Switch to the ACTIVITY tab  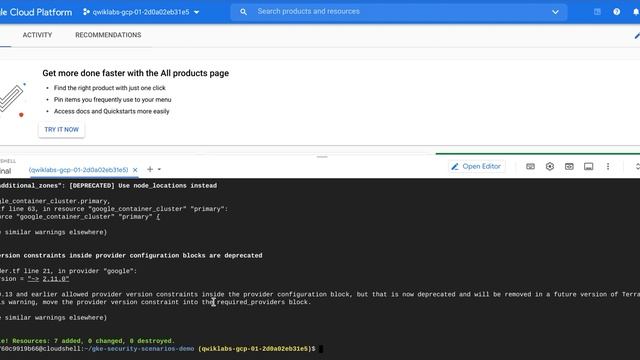pos(37,35)
